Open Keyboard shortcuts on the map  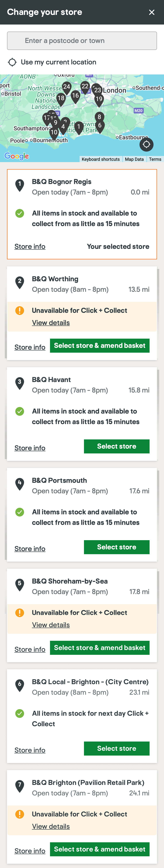tap(100, 159)
